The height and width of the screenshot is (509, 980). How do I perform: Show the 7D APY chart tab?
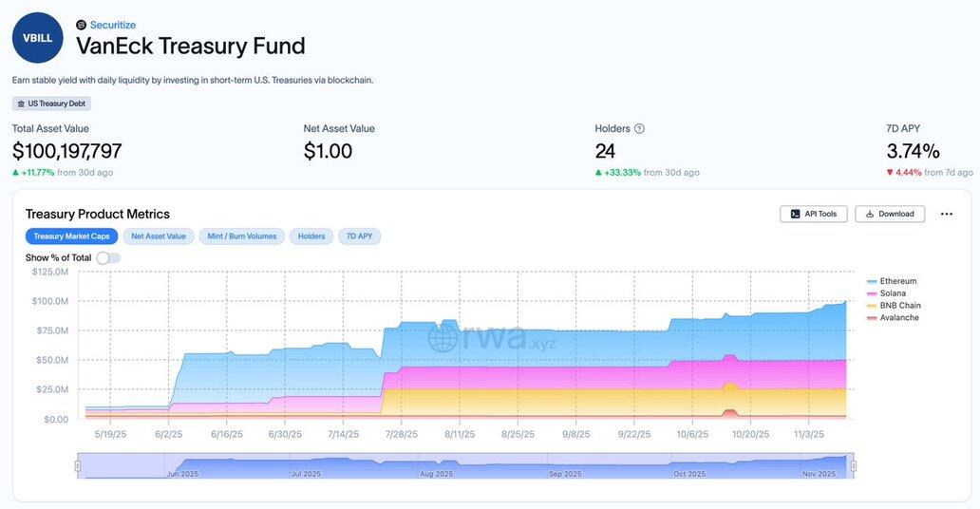coord(359,236)
